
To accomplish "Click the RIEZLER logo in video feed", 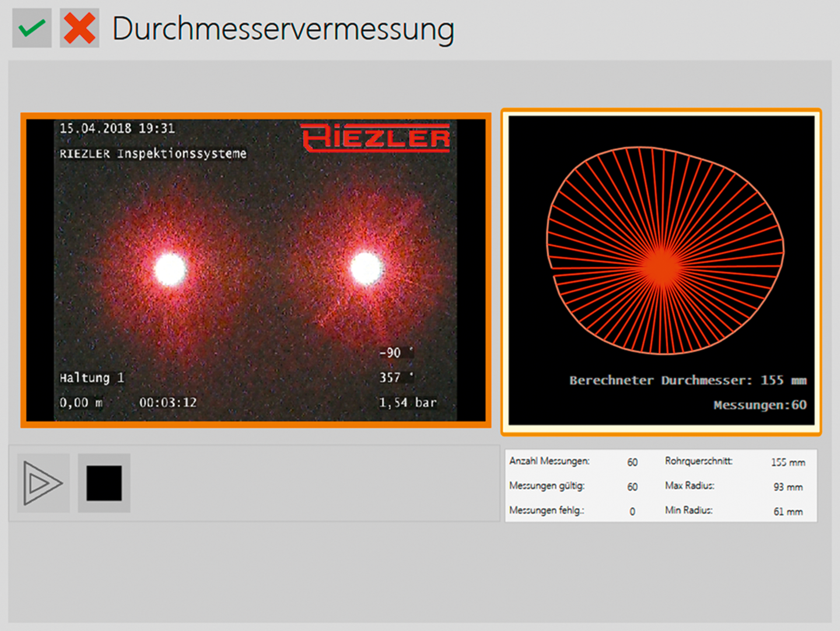I will pyautogui.click(x=376, y=138).
